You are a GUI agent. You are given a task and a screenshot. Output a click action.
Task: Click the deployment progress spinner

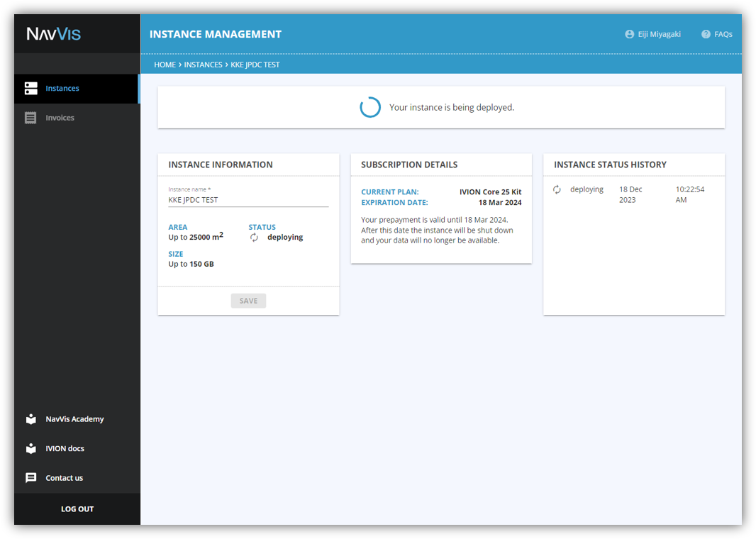(370, 107)
